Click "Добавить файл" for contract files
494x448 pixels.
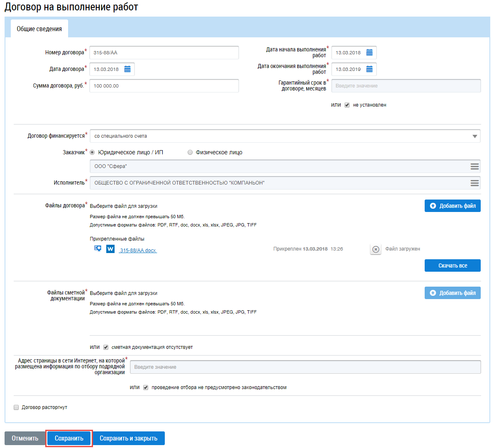pos(452,206)
